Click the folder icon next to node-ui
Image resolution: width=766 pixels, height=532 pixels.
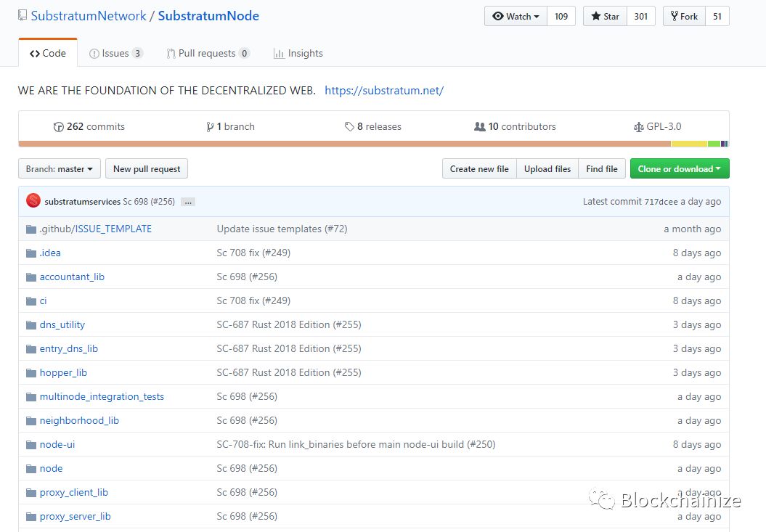pyautogui.click(x=31, y=444)
